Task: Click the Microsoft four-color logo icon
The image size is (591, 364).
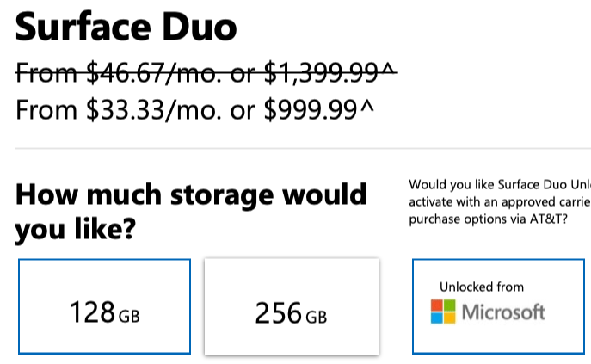Action: 443,312
